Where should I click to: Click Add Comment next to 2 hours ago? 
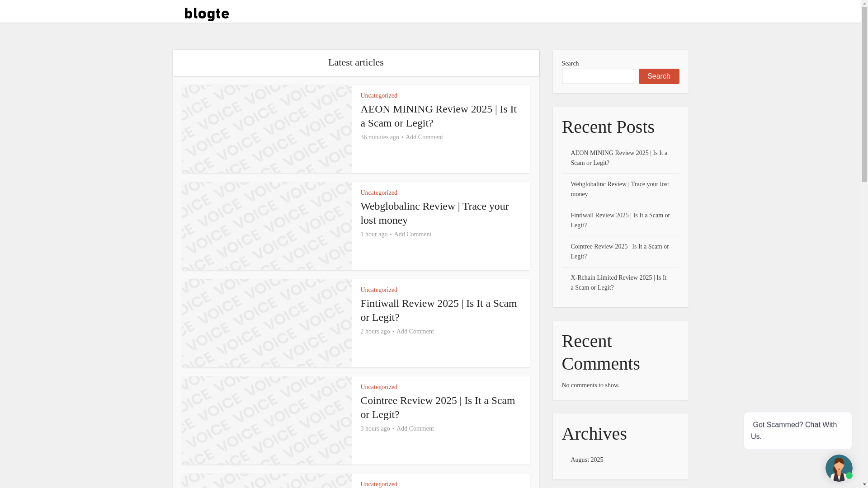pyautogui.click(x=415, y=331)
